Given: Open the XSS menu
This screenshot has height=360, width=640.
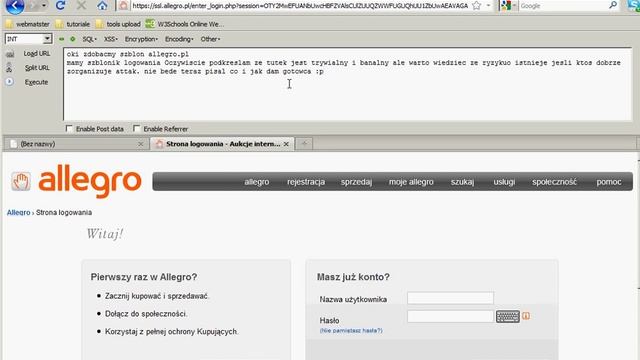Looking at the screenshot, I should click(x=111, y=39).
